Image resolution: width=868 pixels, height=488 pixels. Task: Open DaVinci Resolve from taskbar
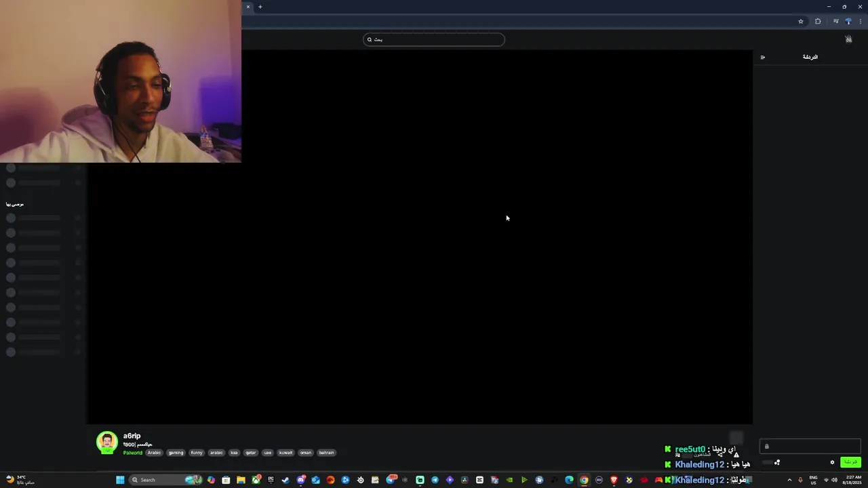coord(465,480)
